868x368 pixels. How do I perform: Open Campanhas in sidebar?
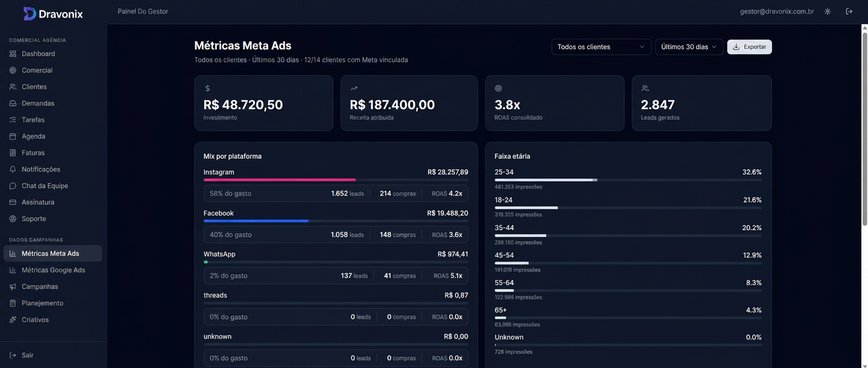pos(53,286)
